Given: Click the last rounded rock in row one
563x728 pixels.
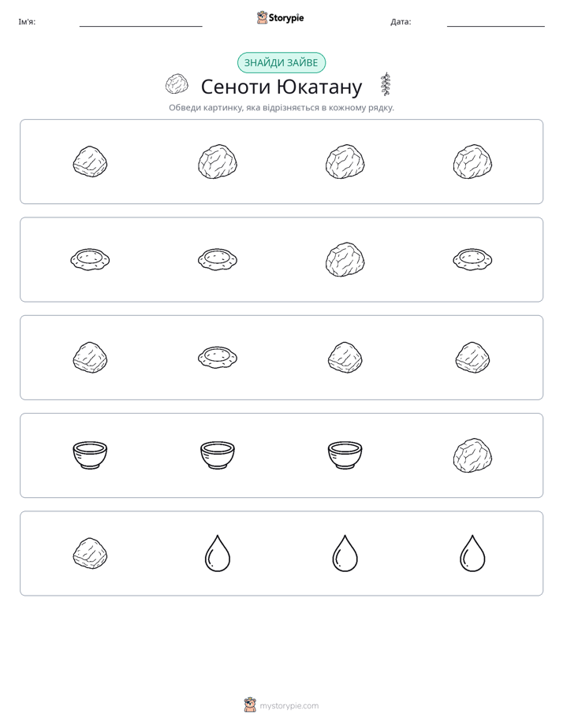Looking at the screenshot, I should click(472, 162).
